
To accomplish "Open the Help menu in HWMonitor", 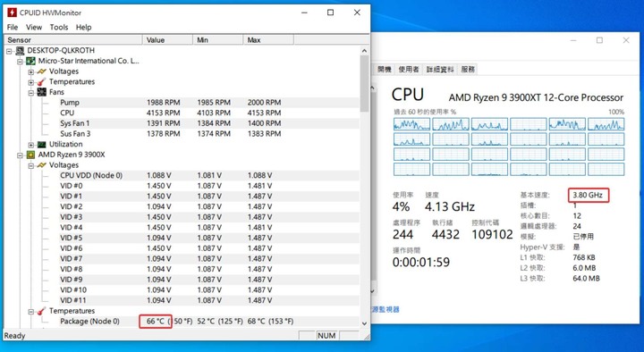I will click(x=83, y=27).
